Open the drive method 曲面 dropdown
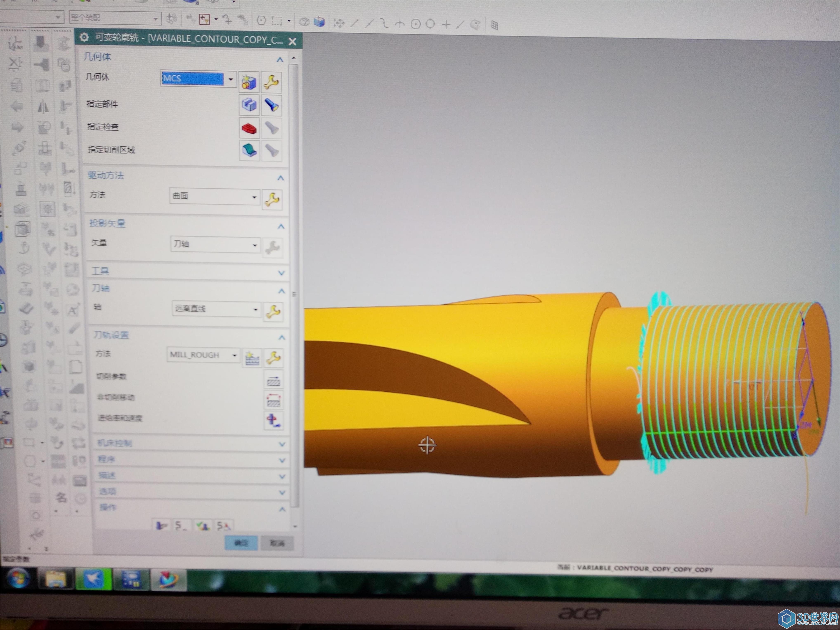The height and width of the screenshot is (630, 840). coord(254,197)
